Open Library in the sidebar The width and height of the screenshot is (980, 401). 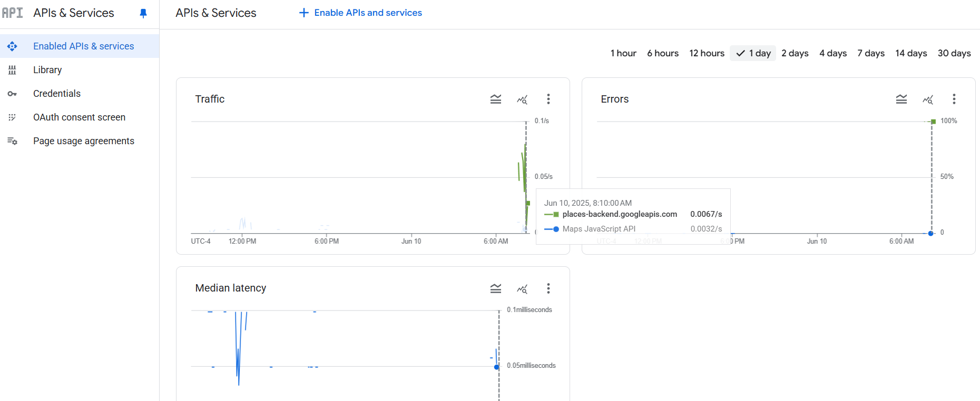[x=47, y=70]
